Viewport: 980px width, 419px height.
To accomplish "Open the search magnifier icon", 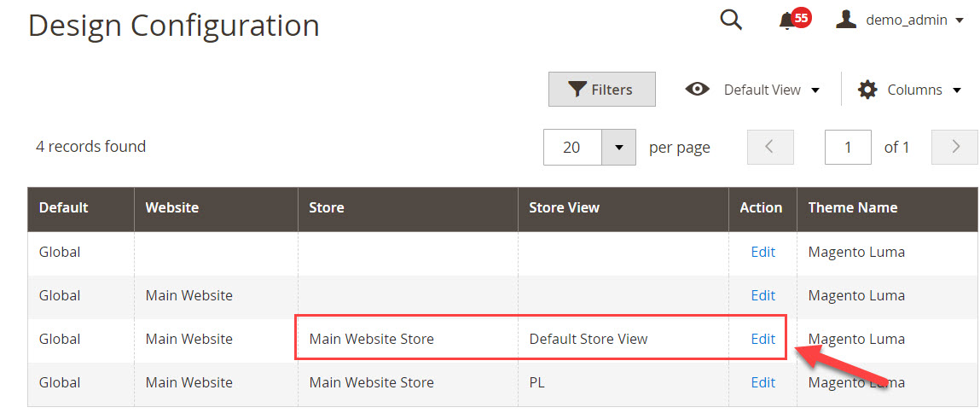I will [x=731, y=20].
